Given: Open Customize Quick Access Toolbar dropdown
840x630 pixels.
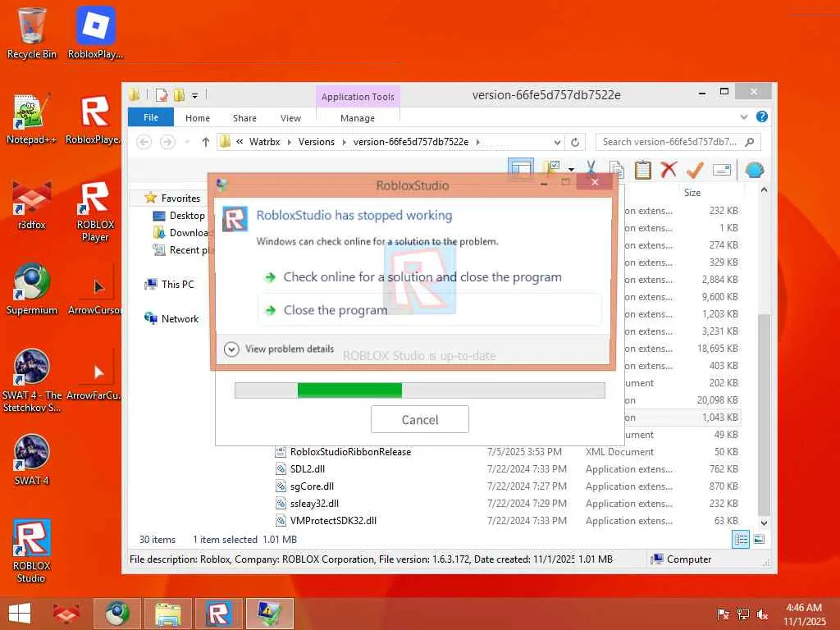Looking at the screenshot, I should [195, 96].
